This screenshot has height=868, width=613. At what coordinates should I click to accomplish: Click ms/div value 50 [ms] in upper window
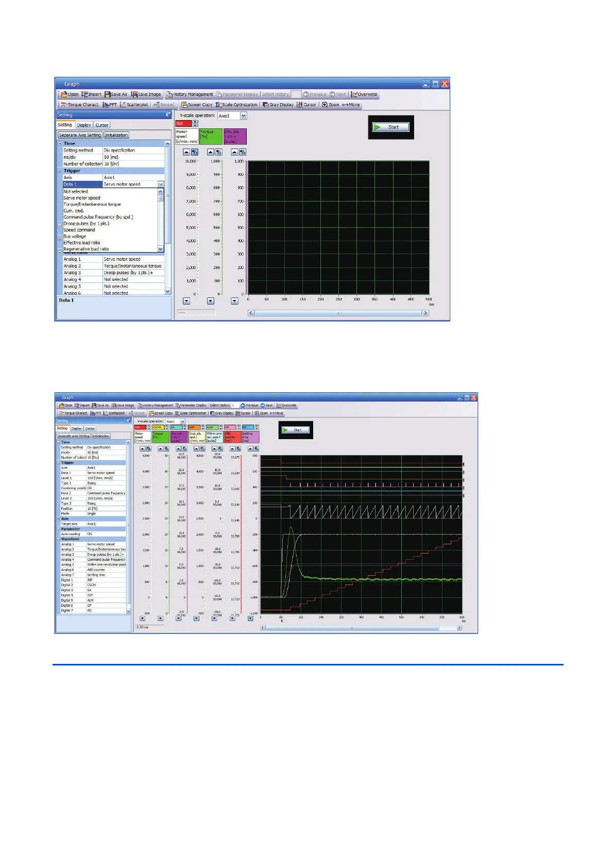pyautogui.click(x=134, y=157)
